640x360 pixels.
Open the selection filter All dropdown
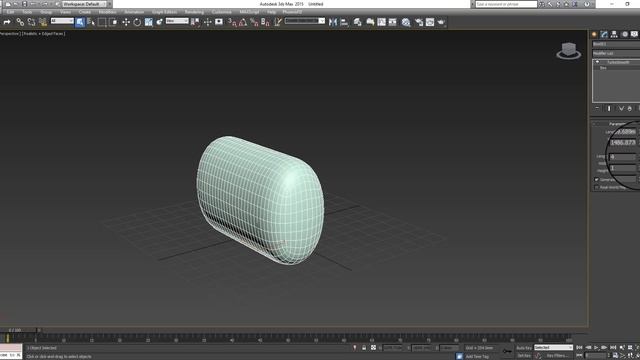(62, 21)
